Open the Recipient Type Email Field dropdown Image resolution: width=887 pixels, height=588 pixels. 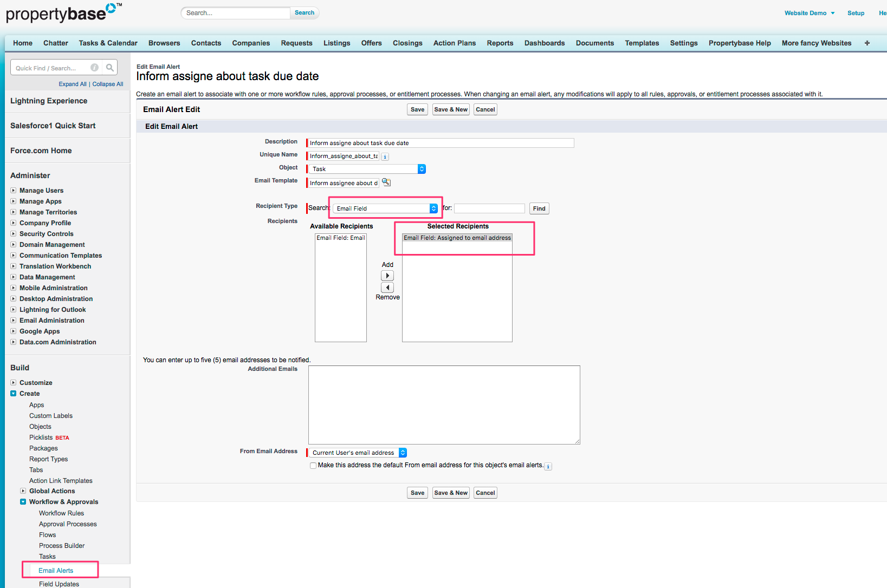point(385,208)
